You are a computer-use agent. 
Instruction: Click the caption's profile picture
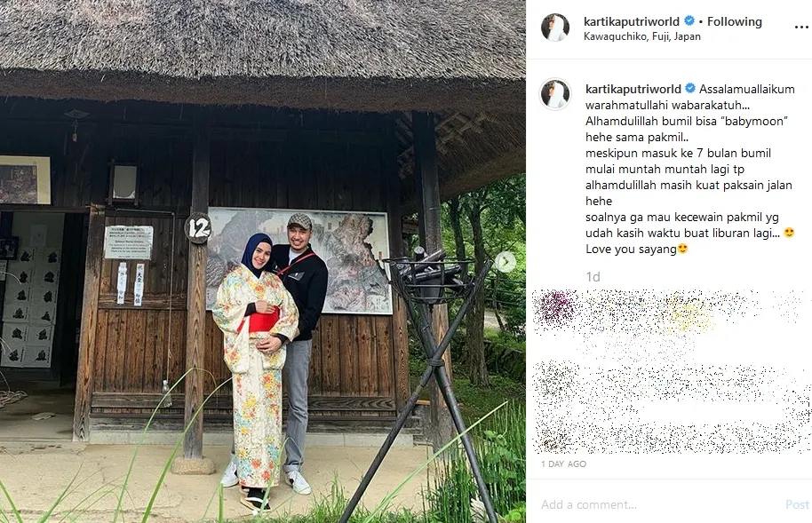click(x=555, y=94)
